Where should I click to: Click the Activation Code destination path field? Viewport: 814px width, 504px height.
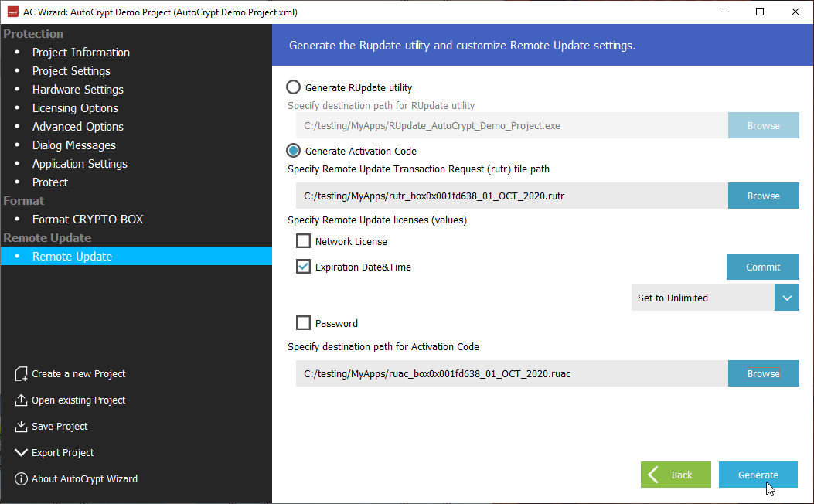pyautogui.click(x=511, y=374)
